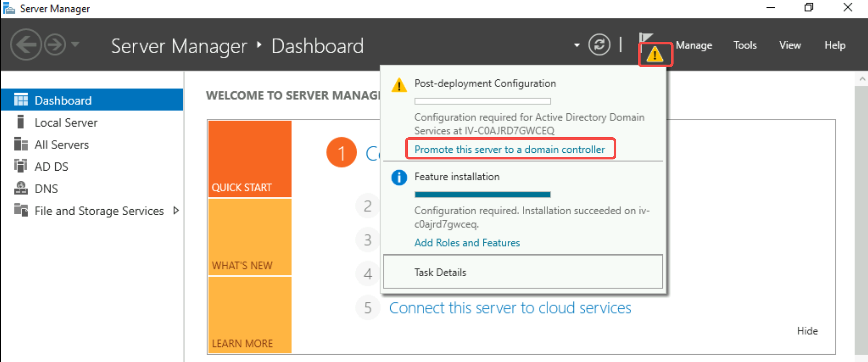
Task: Click the step 5 number circle
Action: click(368, 307)
